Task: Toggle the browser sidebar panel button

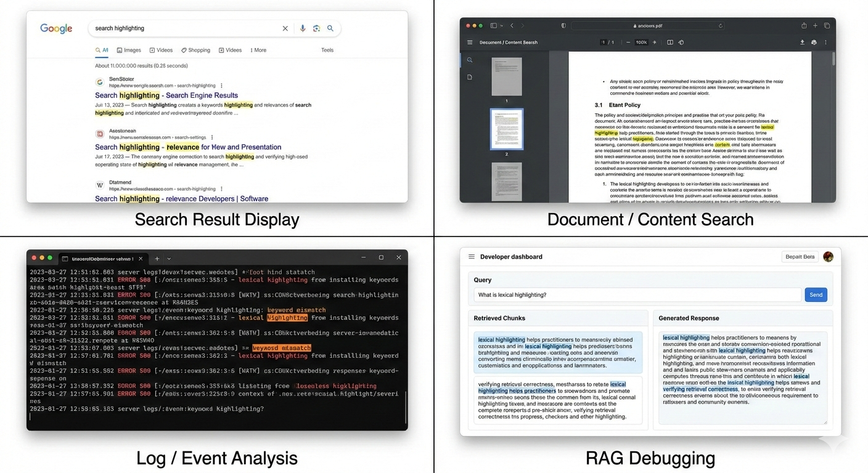Action: [x=494, y=26]
